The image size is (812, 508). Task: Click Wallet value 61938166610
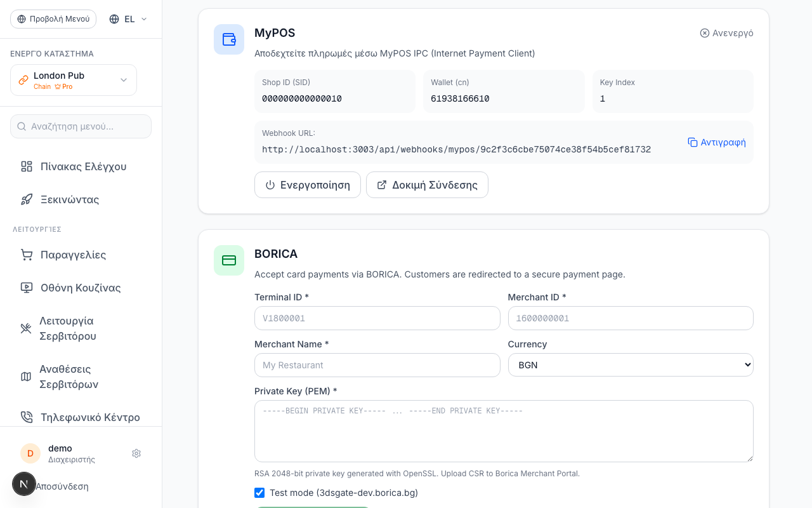(x=460, y=99)
